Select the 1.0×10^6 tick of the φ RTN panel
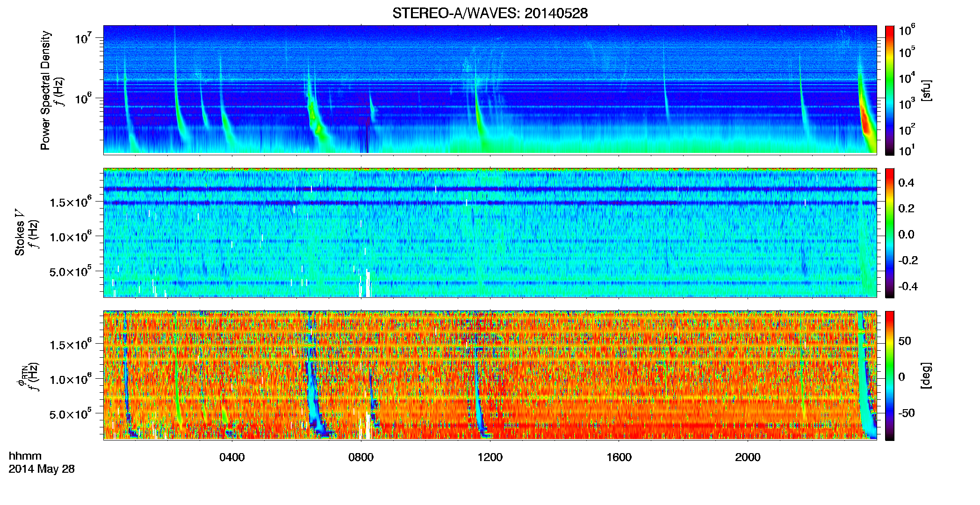The height and width of the screenshot is (505, 980). tap(70, 379)
